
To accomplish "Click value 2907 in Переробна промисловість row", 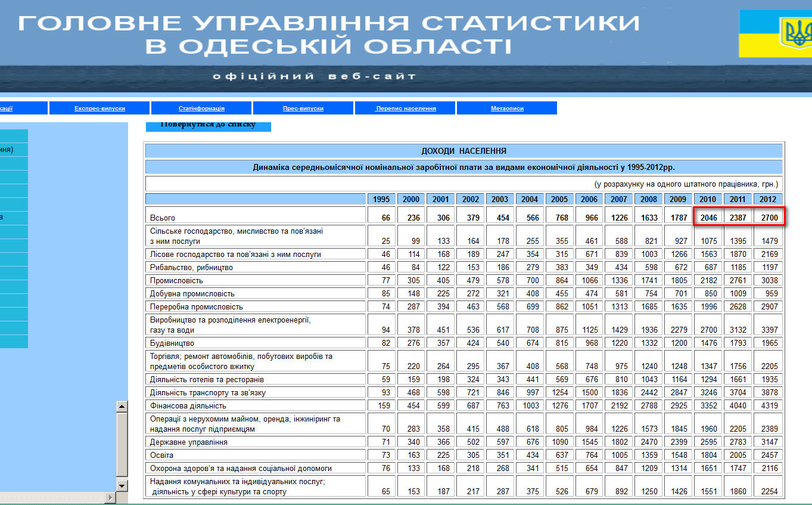I will point(769,306).
